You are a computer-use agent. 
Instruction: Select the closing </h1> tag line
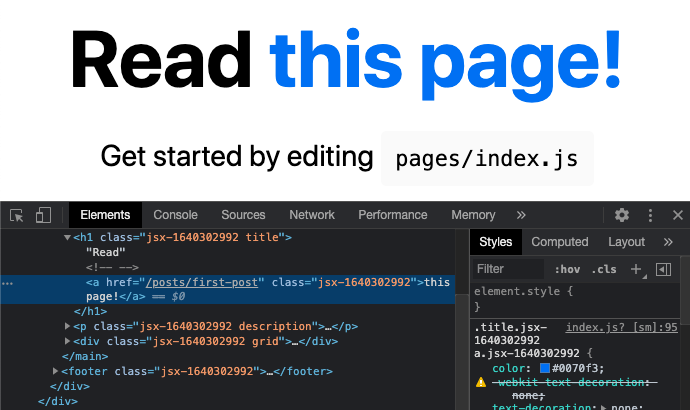pyautogui.click(x=91, y=311)
